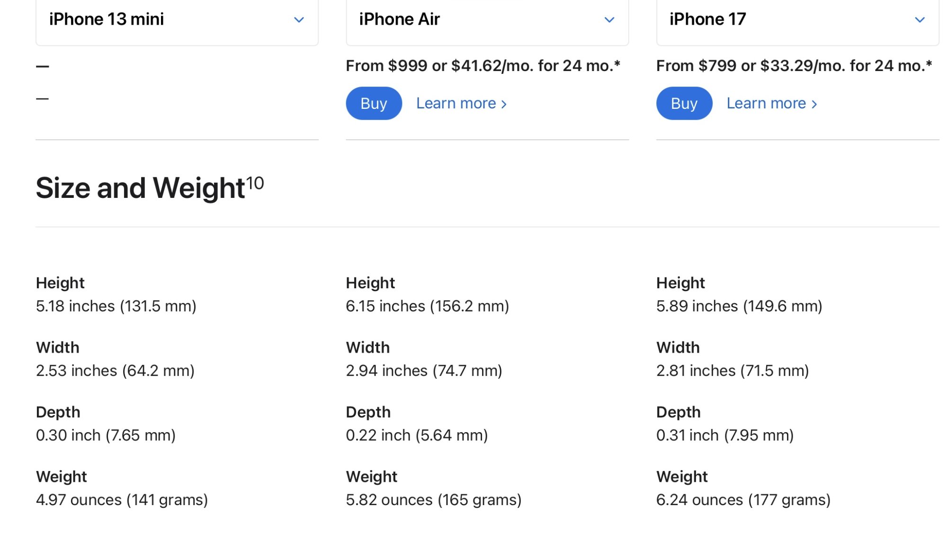Click the chevron next to iPhone 17

(920, 20)
